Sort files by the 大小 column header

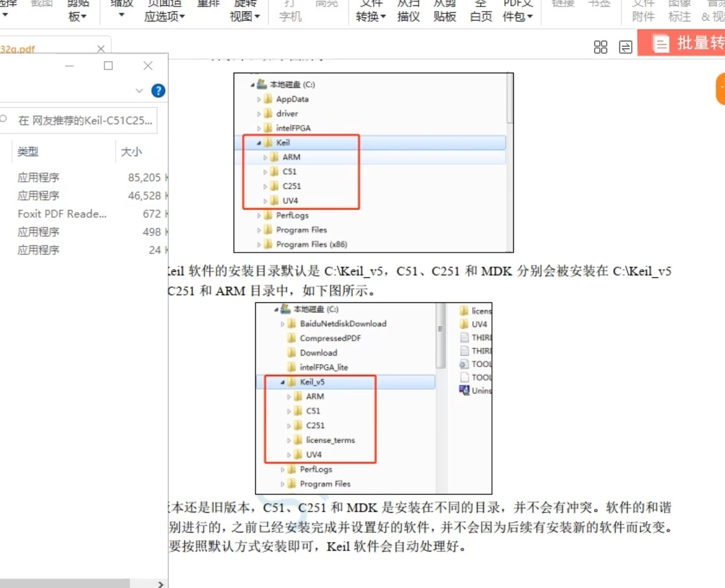coord(131,152)
